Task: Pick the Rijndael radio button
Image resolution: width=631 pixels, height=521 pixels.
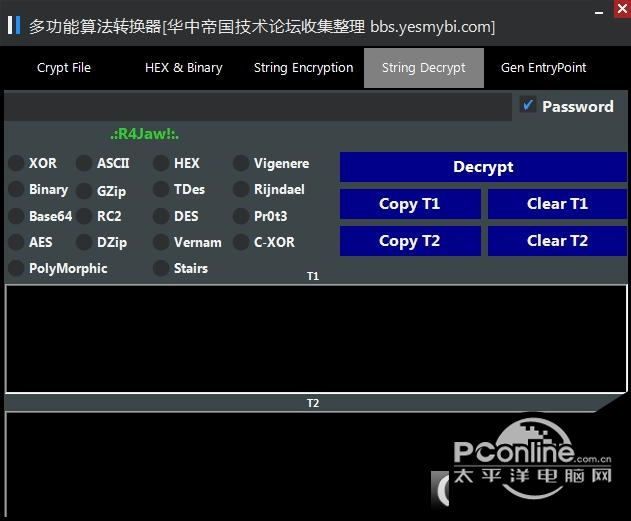Action: (241, 189)
